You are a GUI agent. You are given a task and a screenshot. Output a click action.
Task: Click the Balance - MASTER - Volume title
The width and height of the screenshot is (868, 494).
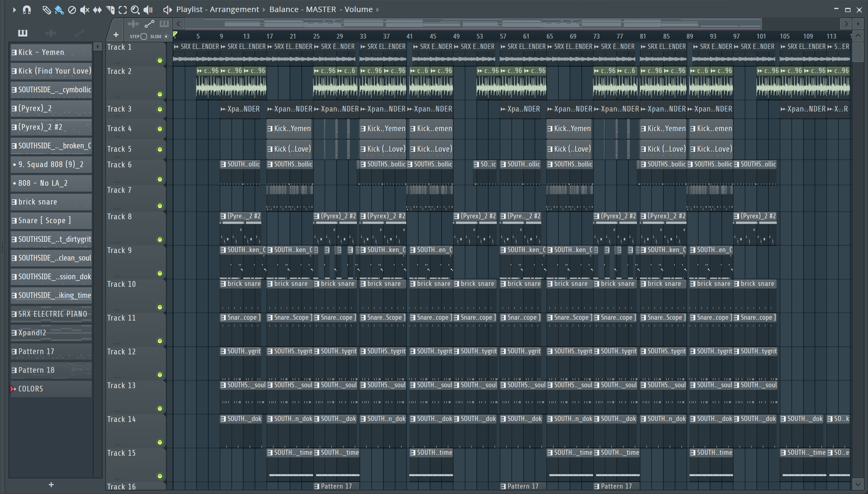[321, 10]
